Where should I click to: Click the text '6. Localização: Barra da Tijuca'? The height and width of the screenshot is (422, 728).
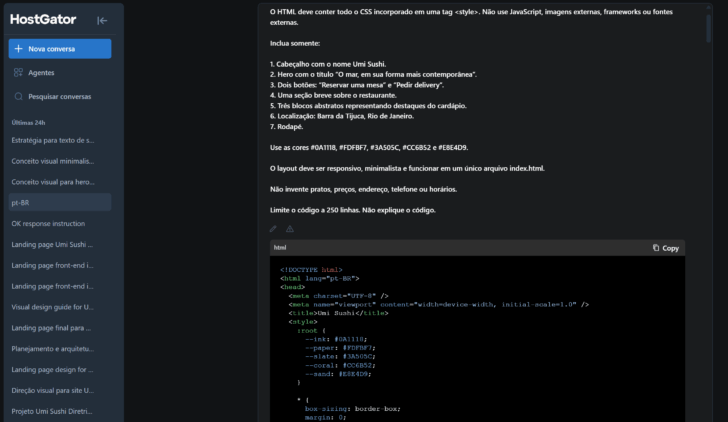point(342,116)
